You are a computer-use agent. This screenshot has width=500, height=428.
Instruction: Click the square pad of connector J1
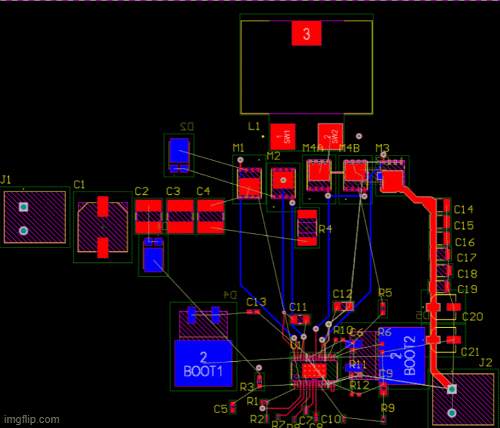coord(23,207)
